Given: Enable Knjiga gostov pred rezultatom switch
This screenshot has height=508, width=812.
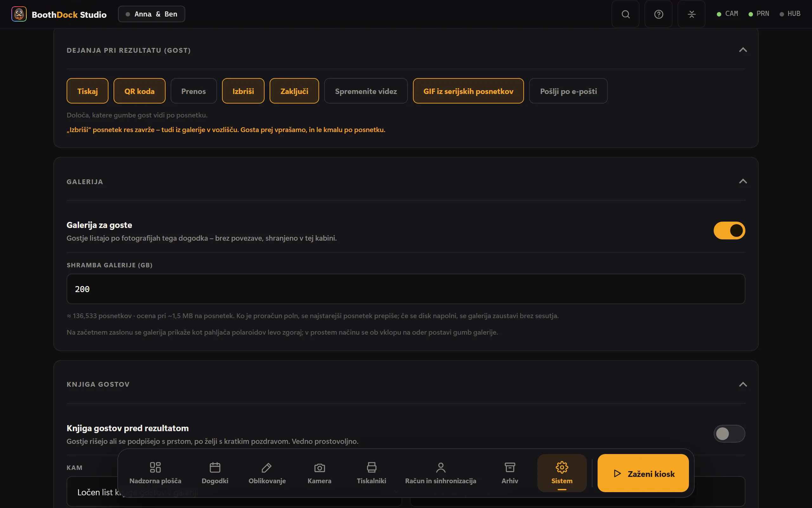Looking at the screenshot, I should click(729, 433).
